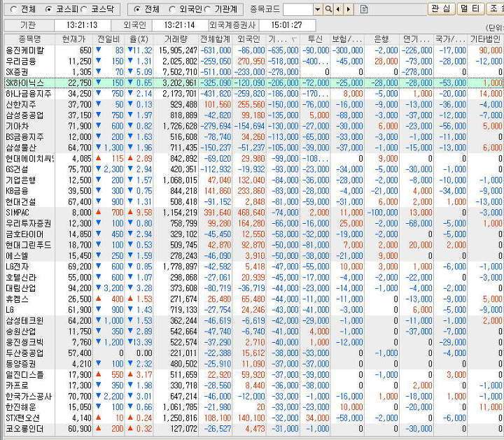Screen dimensions: 504x440
Task: Select the 대림산업 row
Action: click(x=254, y=288)
